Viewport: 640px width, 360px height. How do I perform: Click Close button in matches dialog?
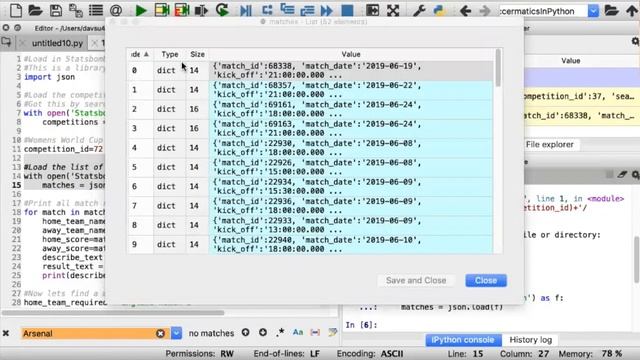(486, 280)
